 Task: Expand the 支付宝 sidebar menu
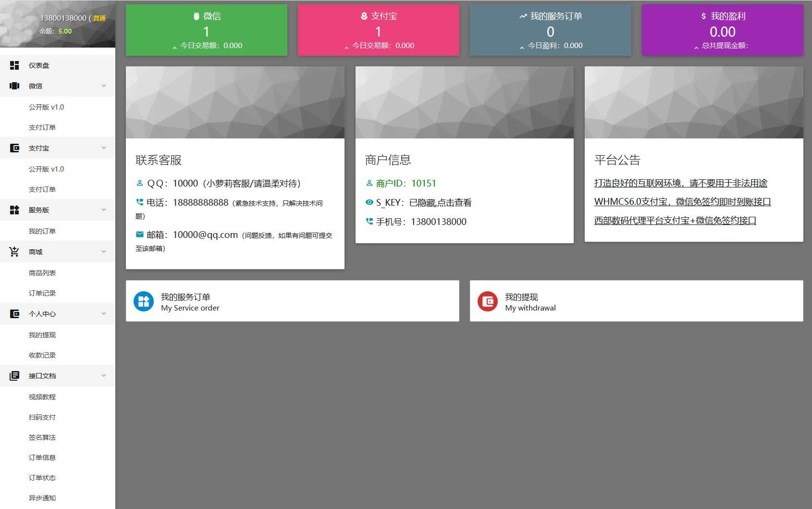[103, 148]
